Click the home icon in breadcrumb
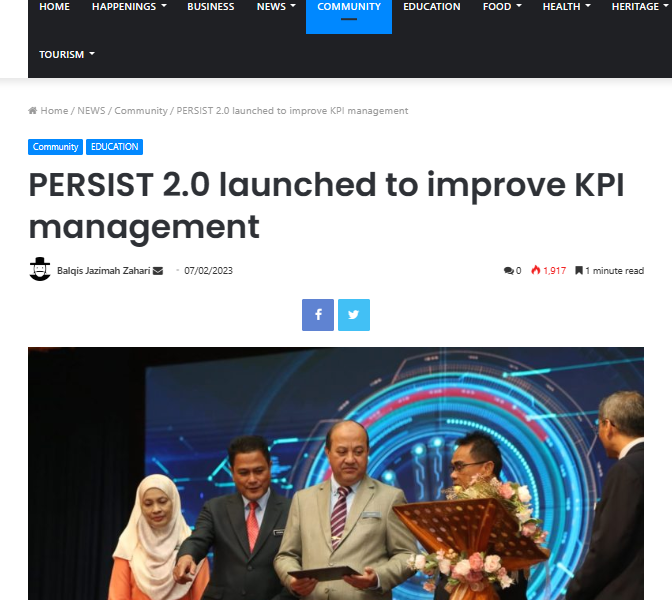The height and width of the screenshot is (600, 672). coord(33,111)
